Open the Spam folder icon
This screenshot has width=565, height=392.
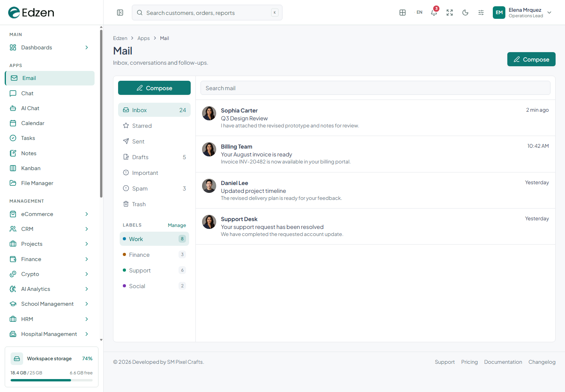(x=126, y=188)
